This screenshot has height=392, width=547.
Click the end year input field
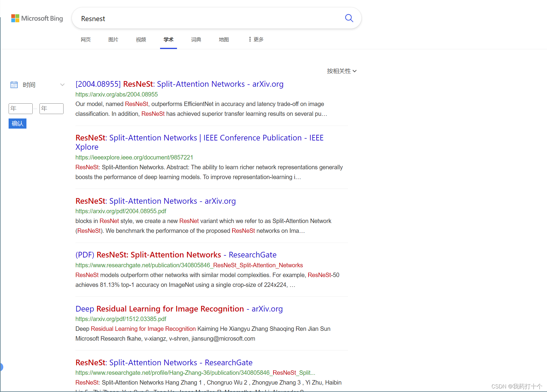pyautogui.click(x=51, y=109)
